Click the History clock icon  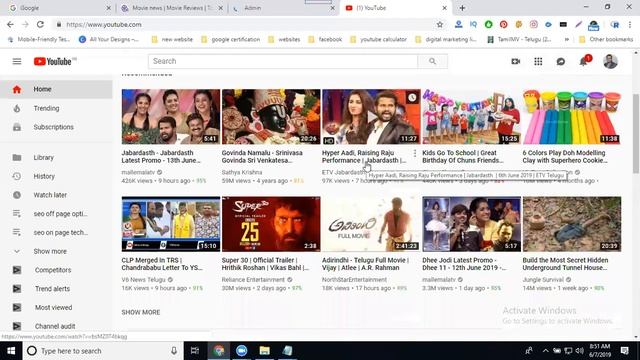(x=17, y=176)
